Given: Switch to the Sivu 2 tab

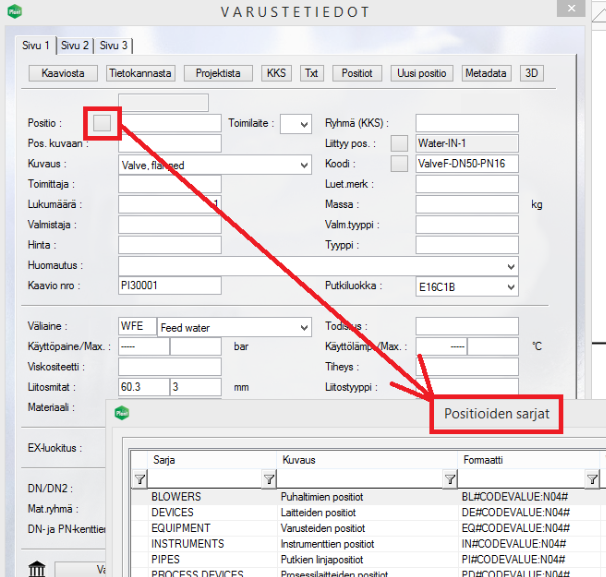Looking at the screenshot, I should click(x=75, y=45).
